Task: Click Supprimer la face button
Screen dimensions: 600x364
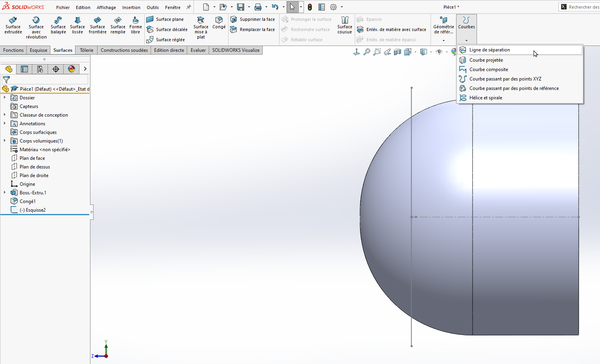Action: click(x=253, y=19)
